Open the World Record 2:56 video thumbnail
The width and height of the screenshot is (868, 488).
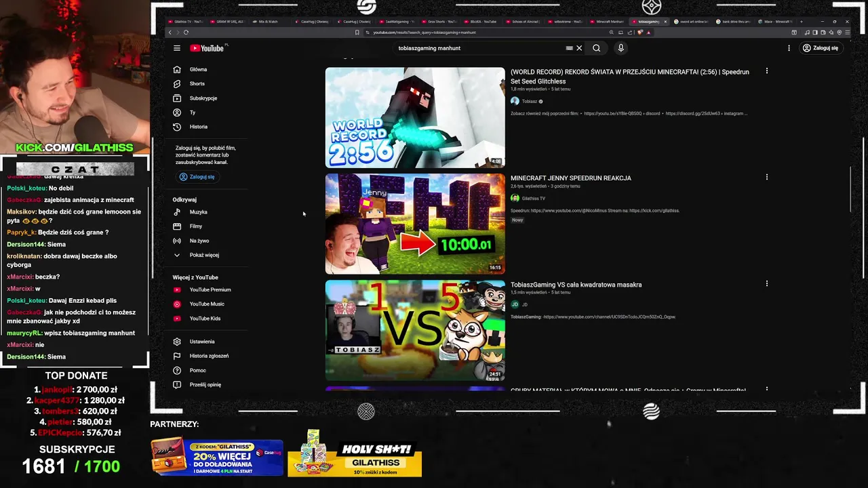(415, 117)
